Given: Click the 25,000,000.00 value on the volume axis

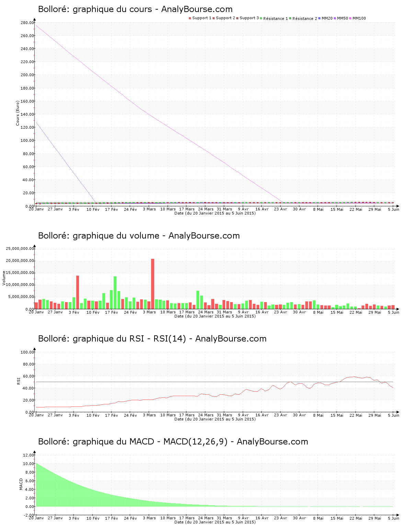Looking at the screenshot, I should 20,248.
